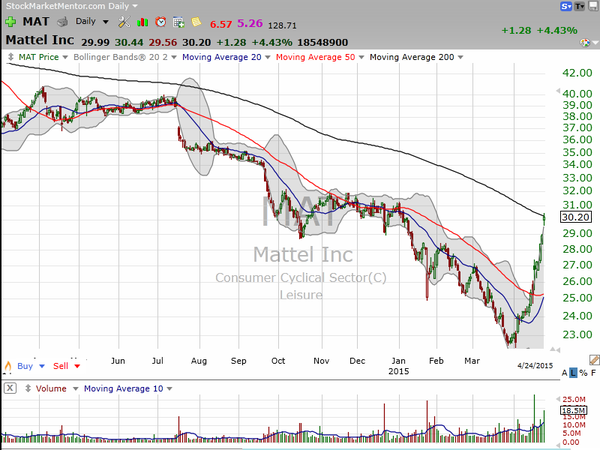Select the % percent scale mode
Image resolution: width=600 pixels, height=450 pixels.
pyautogui.click(x=583, y=373)
